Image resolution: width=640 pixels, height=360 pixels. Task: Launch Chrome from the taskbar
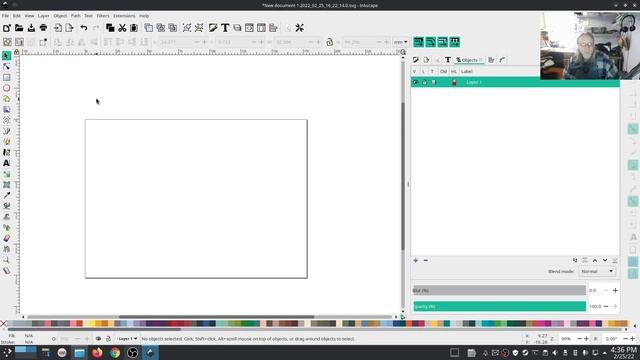[x=115, y=353]
